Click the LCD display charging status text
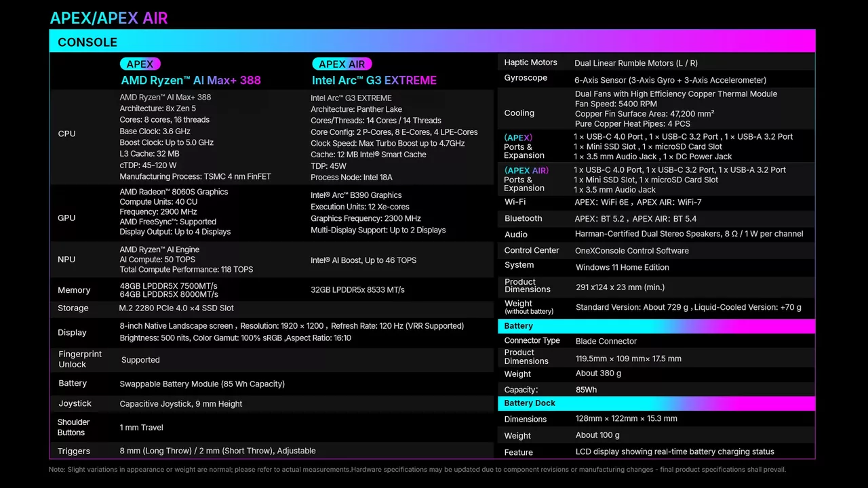Screen dimensions: 868x488 pos(675,451)
